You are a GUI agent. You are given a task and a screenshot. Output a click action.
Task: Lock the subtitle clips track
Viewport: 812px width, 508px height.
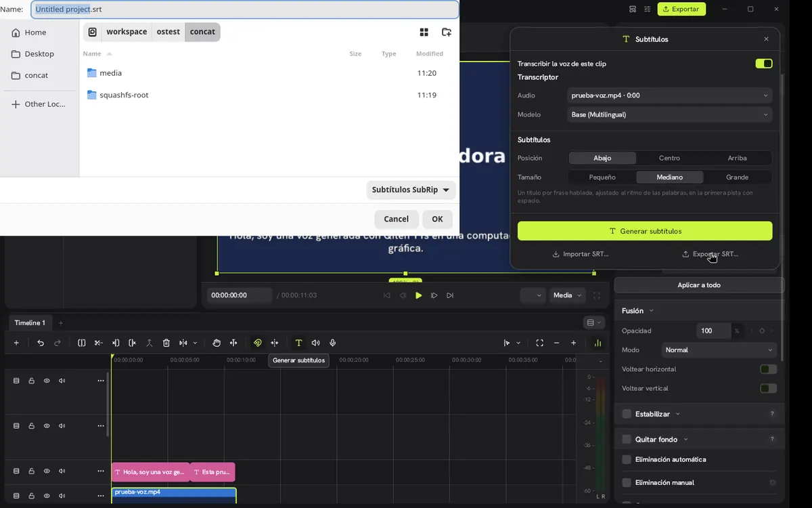[31, 471]
